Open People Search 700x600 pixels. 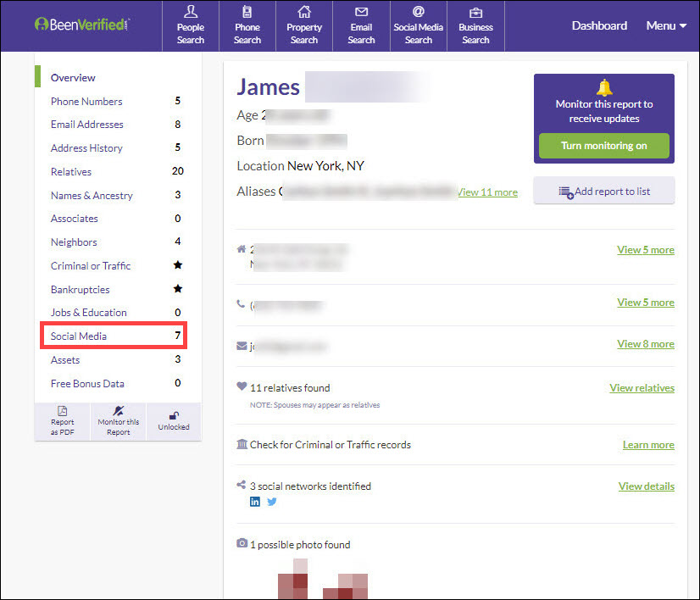pos(191,25)
